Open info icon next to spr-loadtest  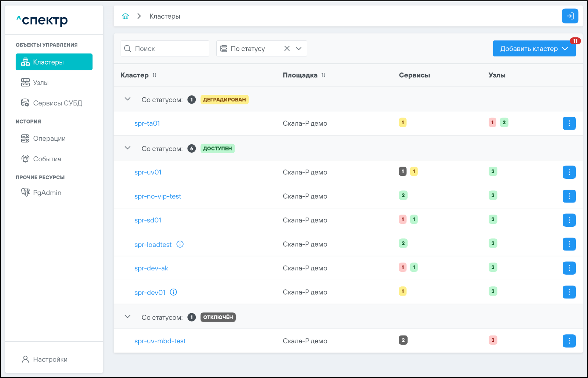tap(180, 244)
